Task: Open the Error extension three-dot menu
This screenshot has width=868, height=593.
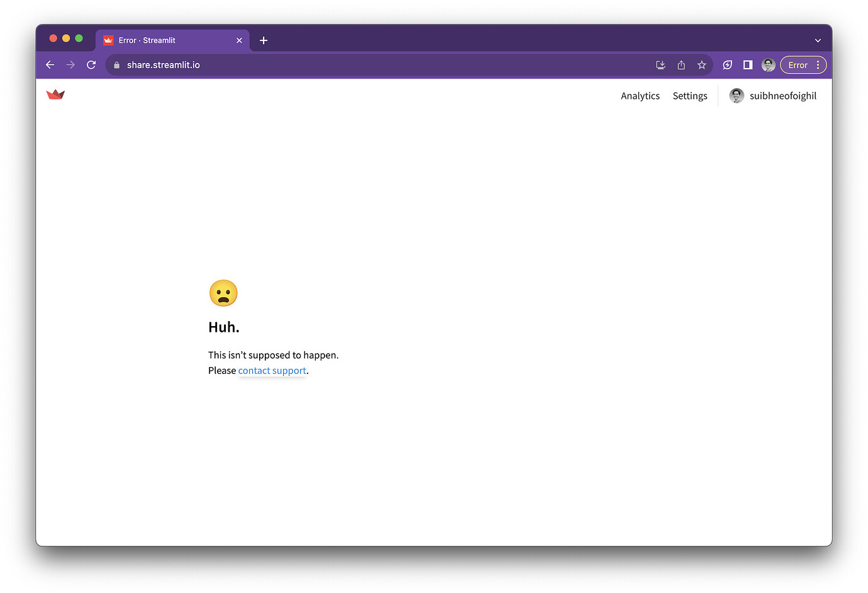Action: pos(818,65)
